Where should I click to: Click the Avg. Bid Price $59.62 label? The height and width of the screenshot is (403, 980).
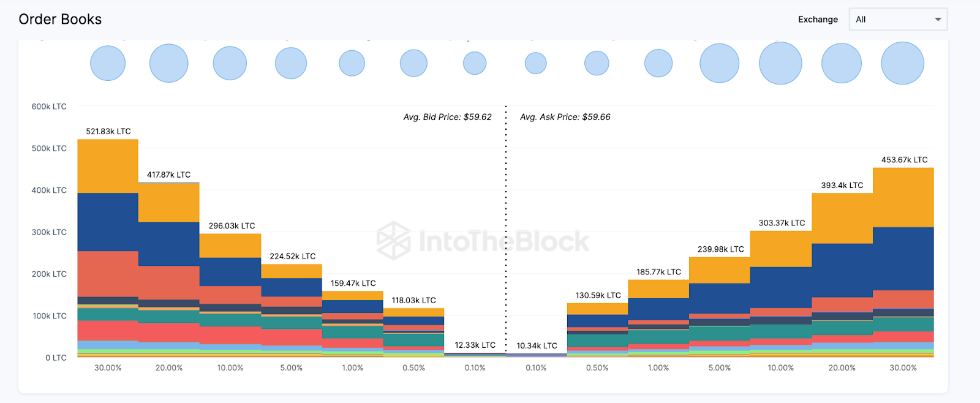tap(447, 117)
